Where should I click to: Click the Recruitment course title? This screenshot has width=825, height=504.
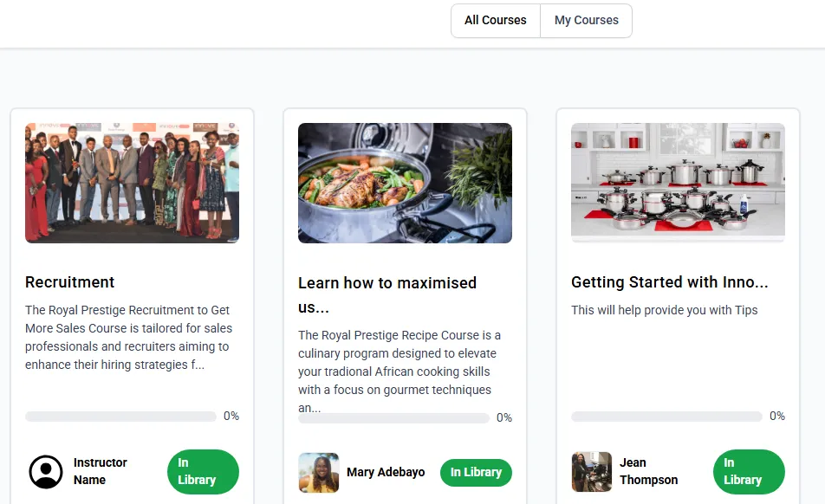coord(70,282)
